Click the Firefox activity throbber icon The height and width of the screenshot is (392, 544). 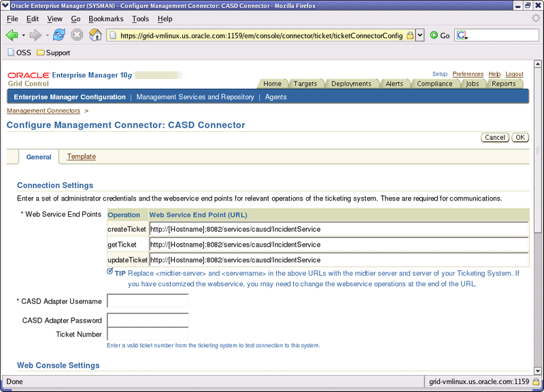click(x=536, y=18)
